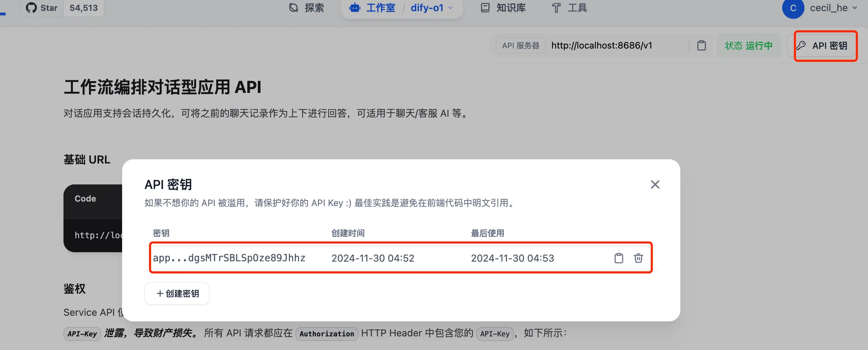The image size is (868, 350).
Task: Open the API 密钥 dialog button
Action: (825, 45)
